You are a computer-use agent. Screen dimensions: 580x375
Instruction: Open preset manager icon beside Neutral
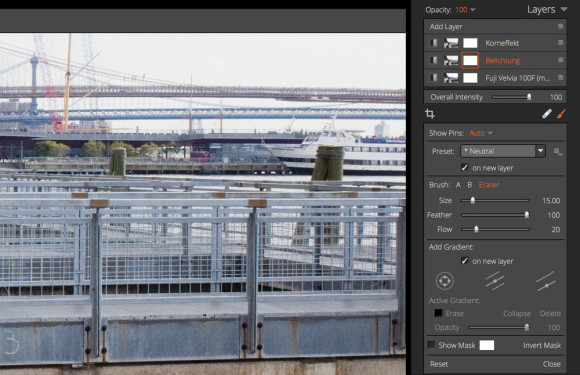tap(558, 151)
